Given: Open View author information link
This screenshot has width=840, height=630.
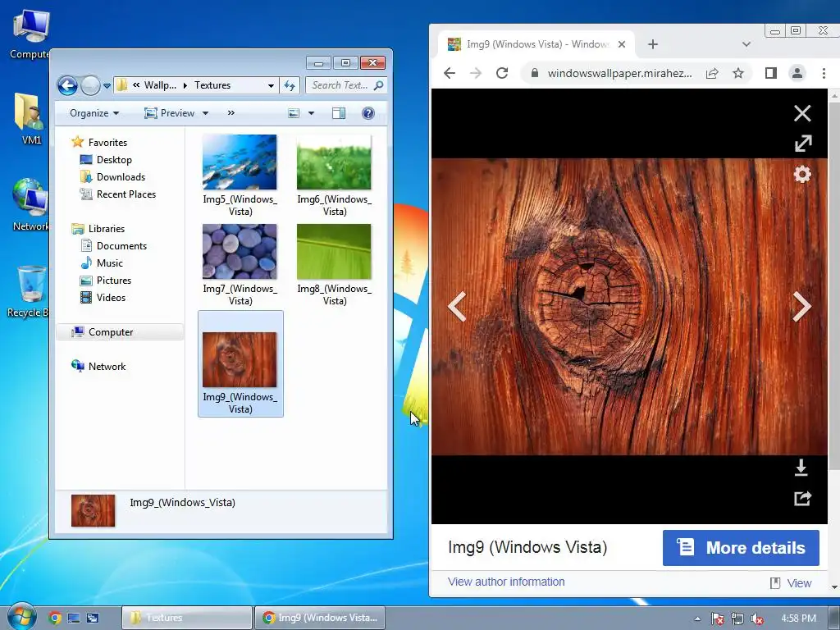Looking at the screenshot, I should (x=505, y=582).
